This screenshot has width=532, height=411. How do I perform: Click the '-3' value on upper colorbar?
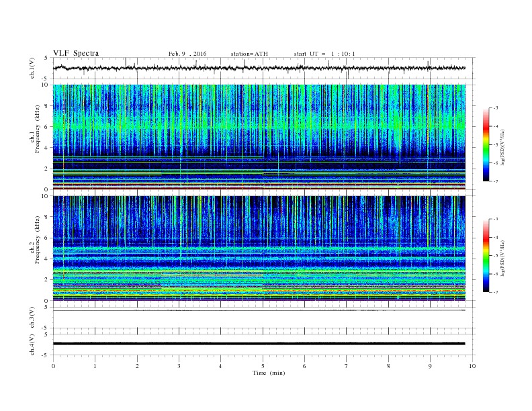[x=495, y=108]
